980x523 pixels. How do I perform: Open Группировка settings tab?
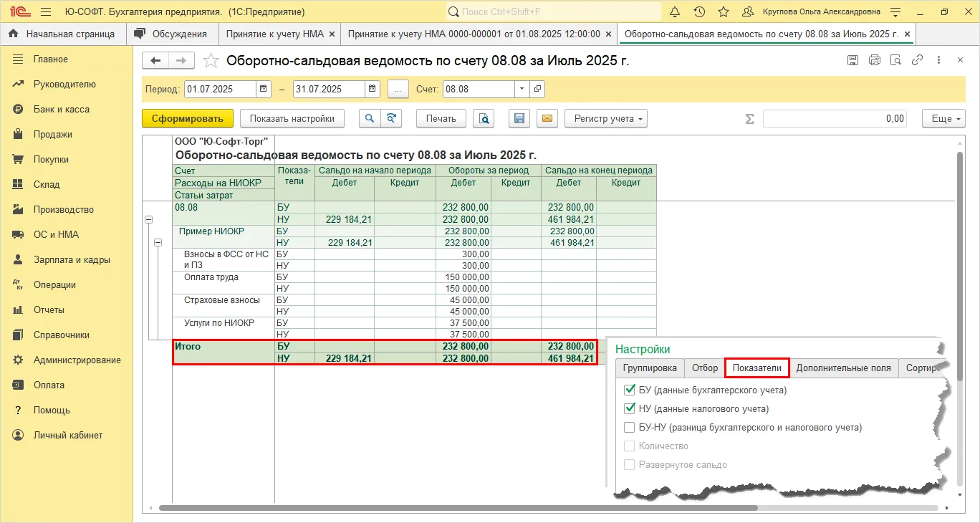650,368
